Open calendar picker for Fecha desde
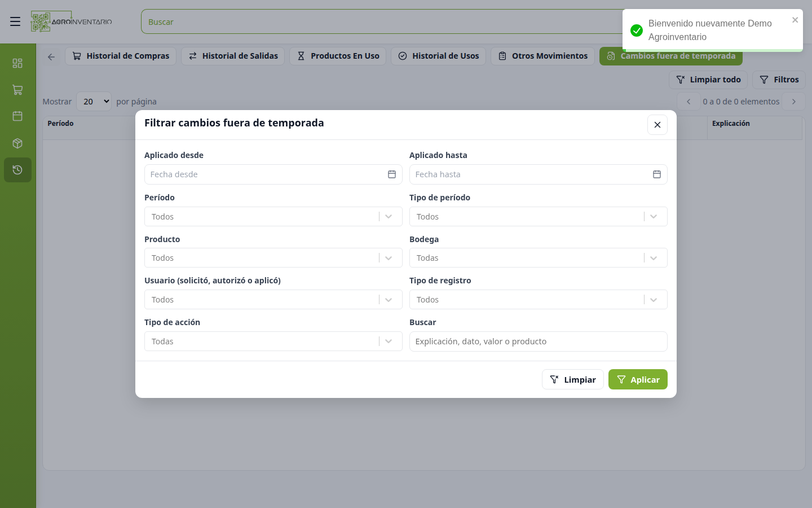812x508 pixels. (x=392, y=174)
